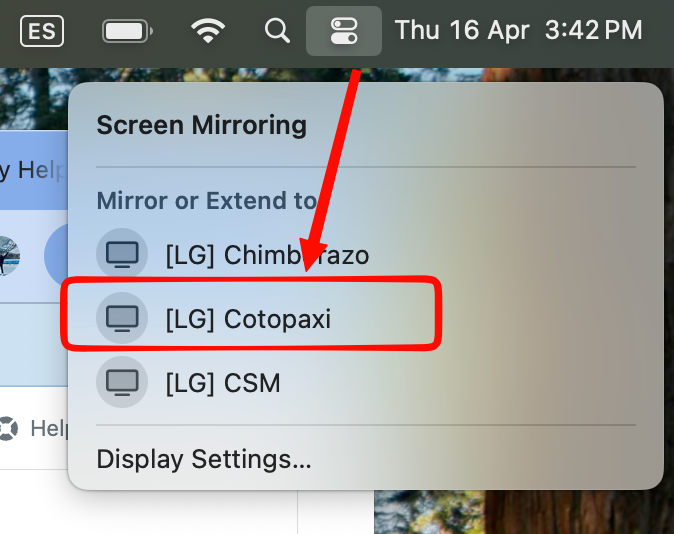This screenshot has width=674, height=534.
Task: Open Spotlight search magnifier icon
Action: (277, 31)
